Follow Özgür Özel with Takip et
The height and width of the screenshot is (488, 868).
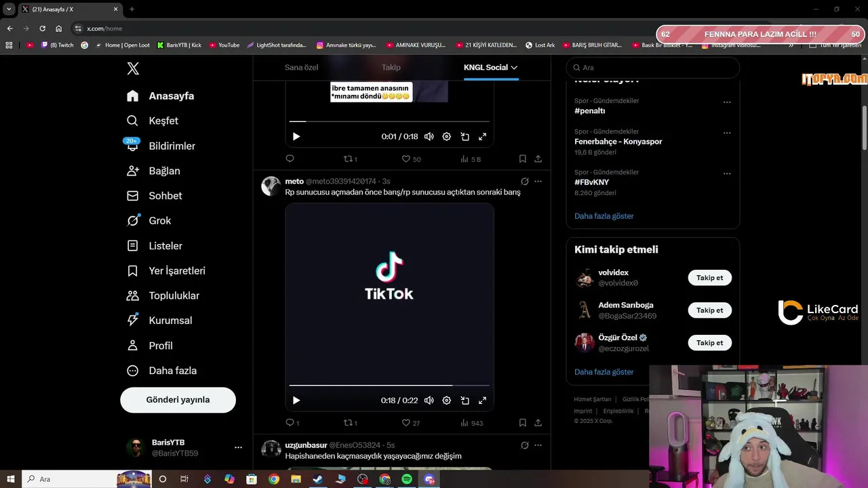click(710, 343)
